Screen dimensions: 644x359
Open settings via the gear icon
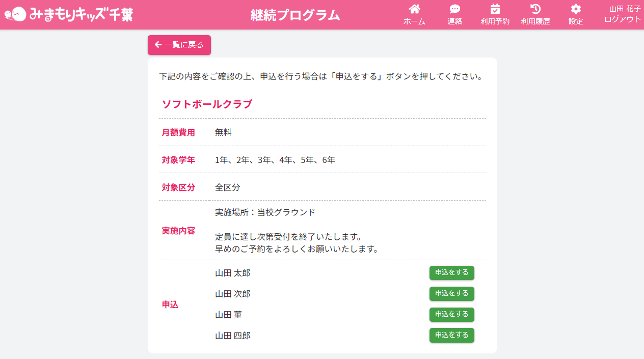576,9
